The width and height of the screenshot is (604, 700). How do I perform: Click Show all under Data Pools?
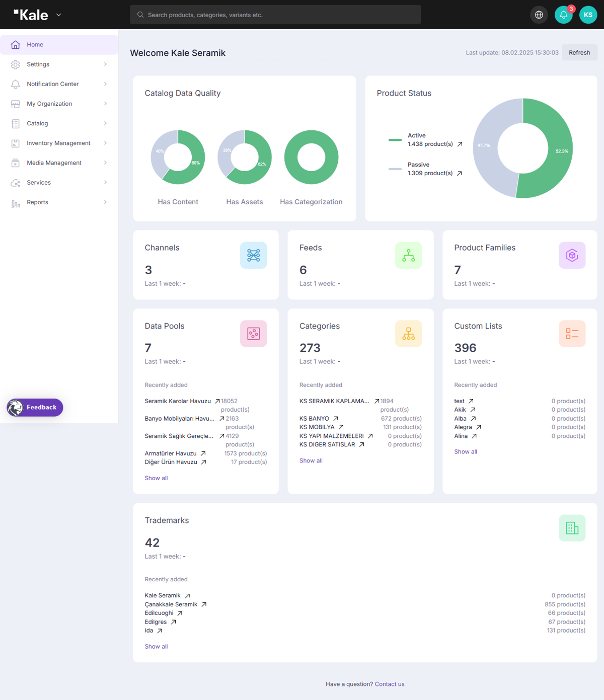pos(156,478)
